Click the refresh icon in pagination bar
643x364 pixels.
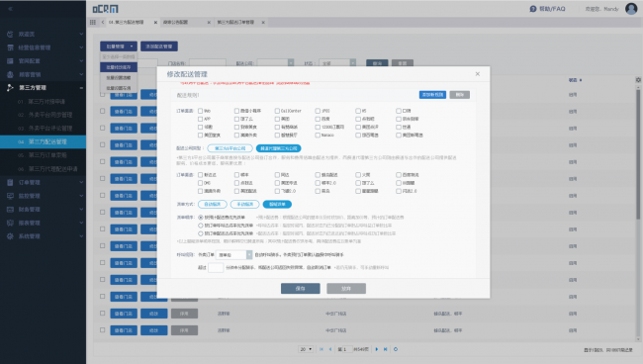(x=396, y=349)
